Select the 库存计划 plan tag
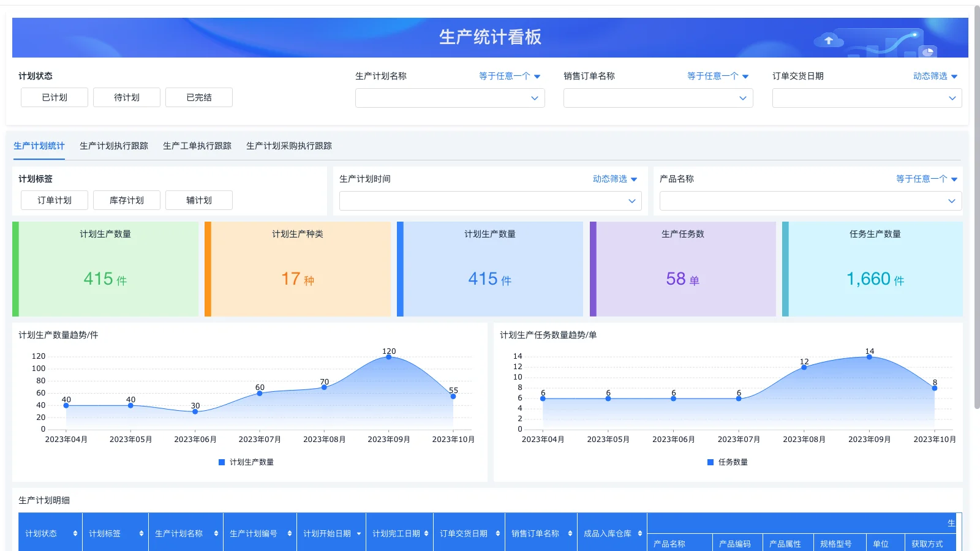980x551 pixels. click(x=126, y=200)
